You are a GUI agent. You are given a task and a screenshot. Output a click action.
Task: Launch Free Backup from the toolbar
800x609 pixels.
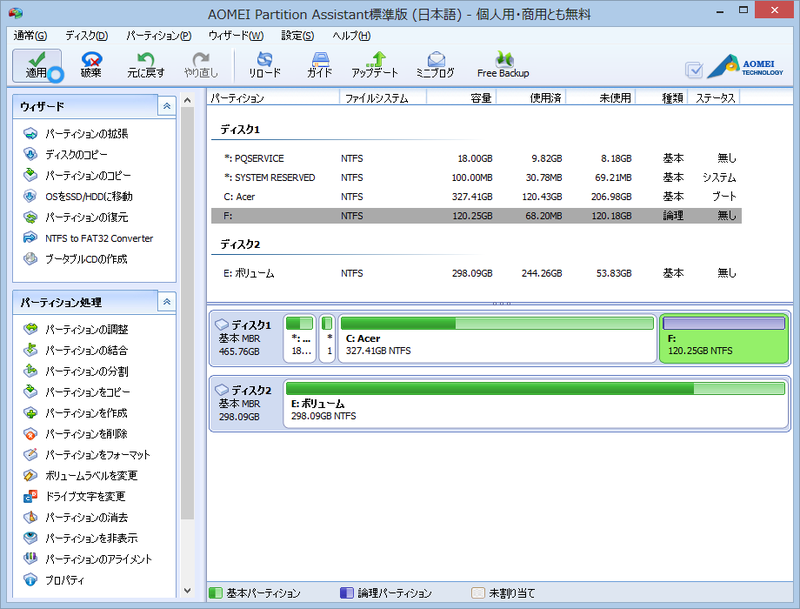pos(503,65)
